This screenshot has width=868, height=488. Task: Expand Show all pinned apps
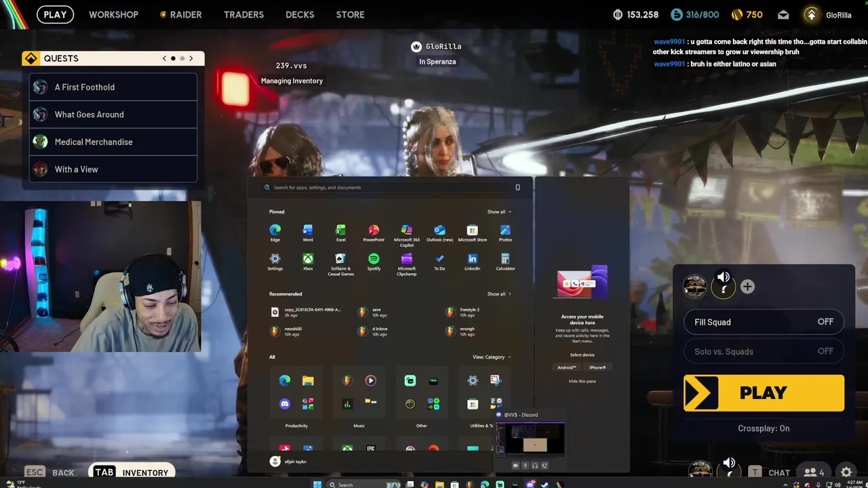499,211
